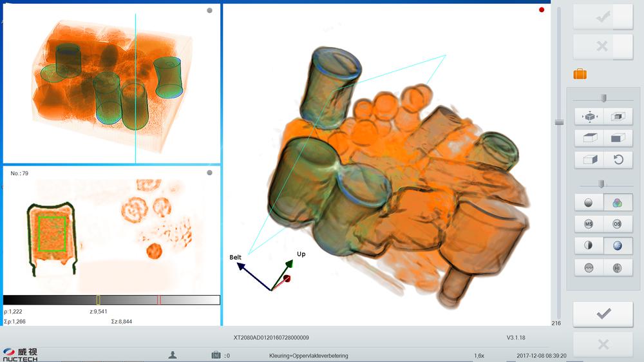The image size is (644, 362).
Task: Click the HI high penetration icon
Action: coord(618,268)
